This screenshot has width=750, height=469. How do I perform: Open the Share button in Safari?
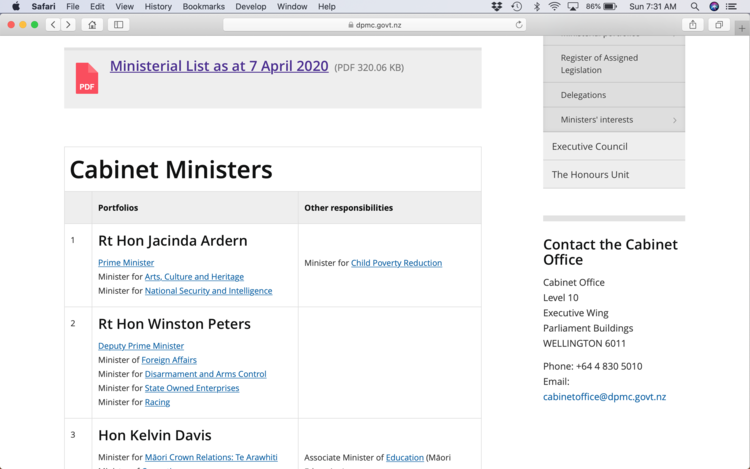[x=693, y=25]
